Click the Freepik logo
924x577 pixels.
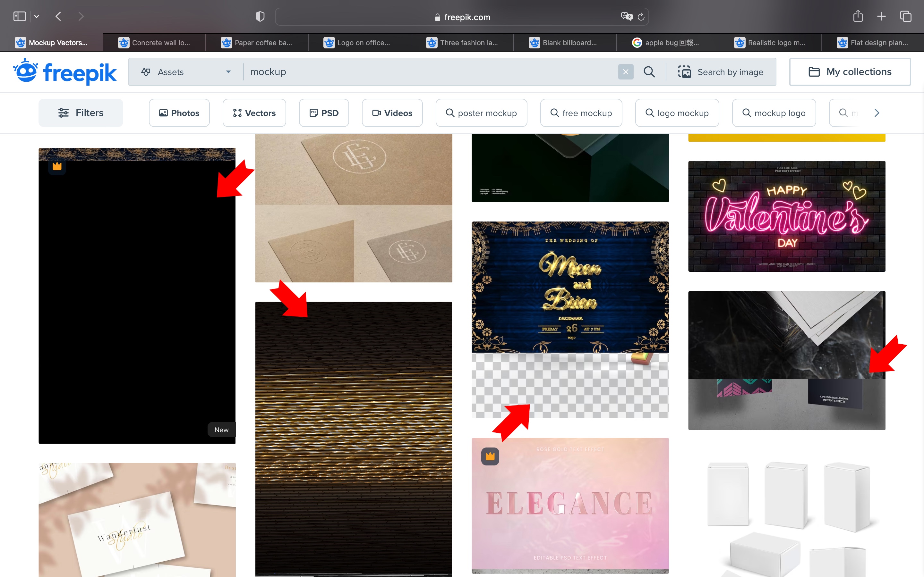coord(65,72)
